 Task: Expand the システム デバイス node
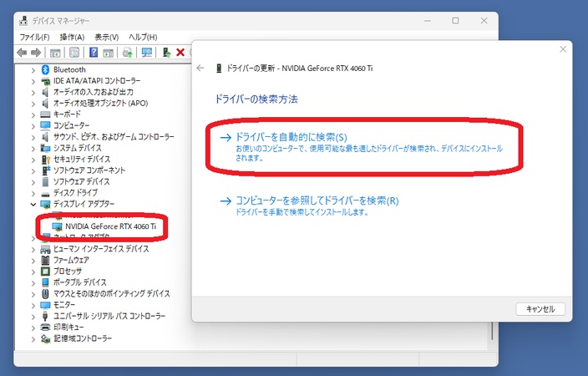pos(33,148)
